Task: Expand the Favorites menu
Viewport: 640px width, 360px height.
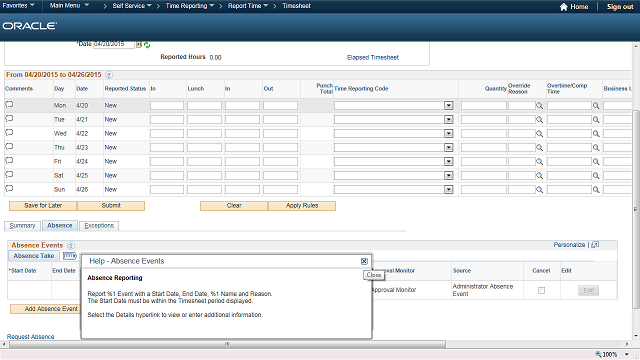Action: (18, 6)
